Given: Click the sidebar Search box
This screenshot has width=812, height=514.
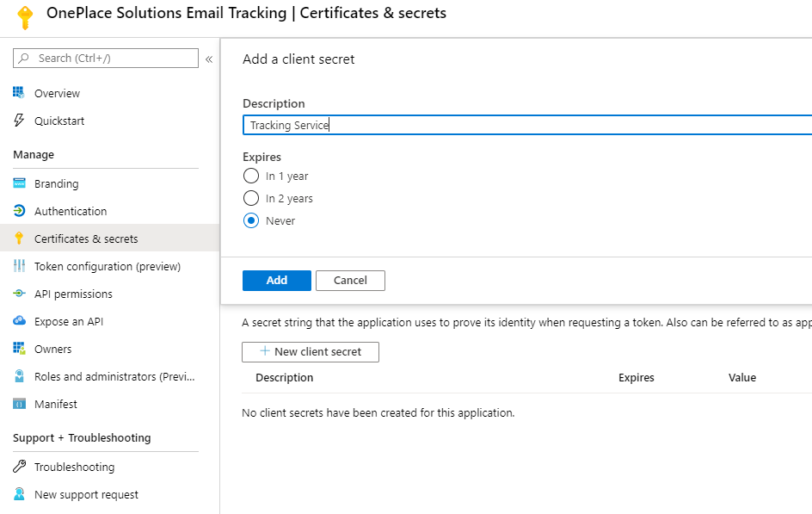Looking at the screenshot, I should pyautogui.click(x=106, y=58).
